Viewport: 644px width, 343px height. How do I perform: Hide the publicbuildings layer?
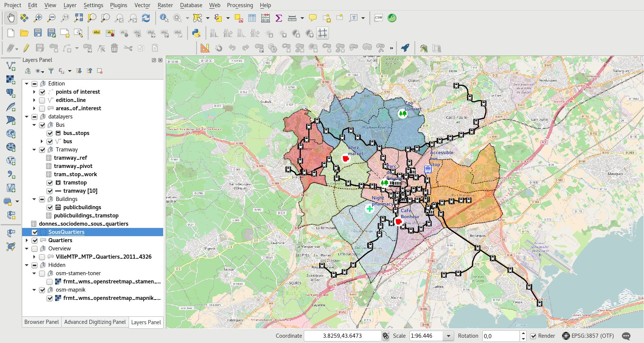click(50, 207)
